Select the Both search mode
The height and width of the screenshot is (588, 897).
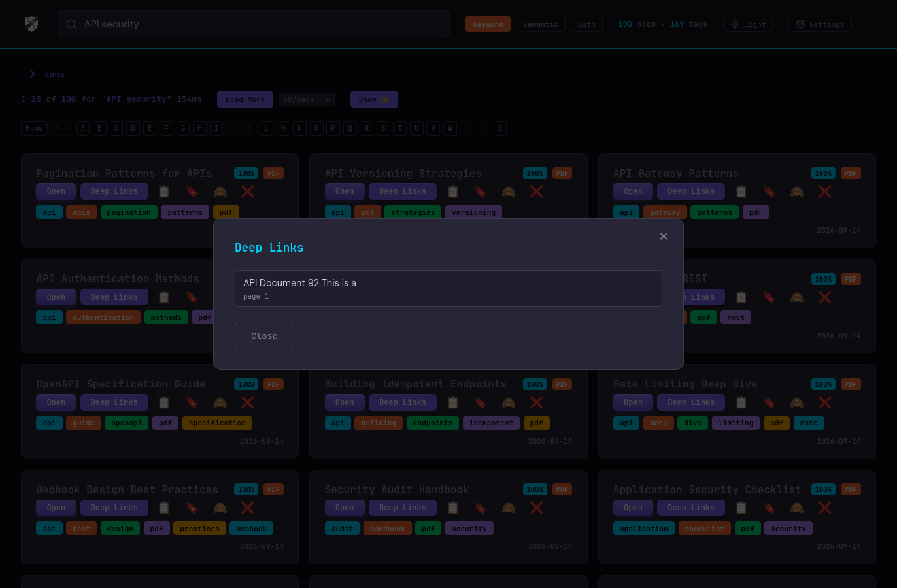click(586, 24)
